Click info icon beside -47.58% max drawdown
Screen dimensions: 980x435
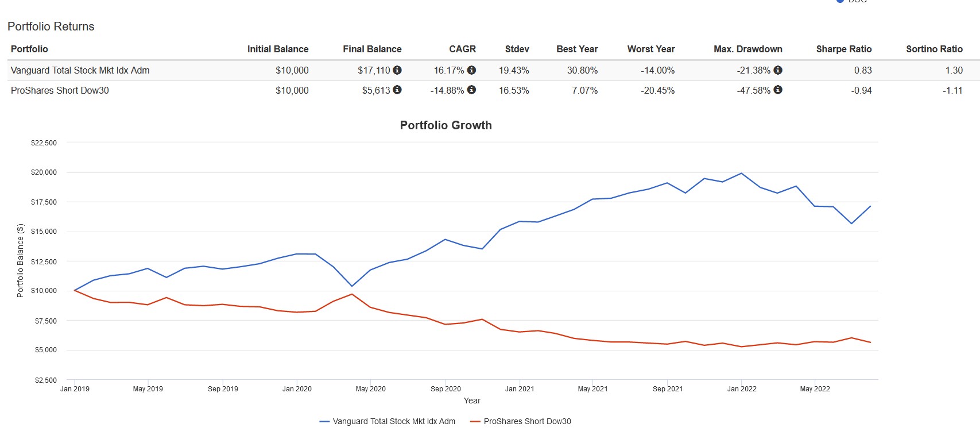(x=778, y=90)
